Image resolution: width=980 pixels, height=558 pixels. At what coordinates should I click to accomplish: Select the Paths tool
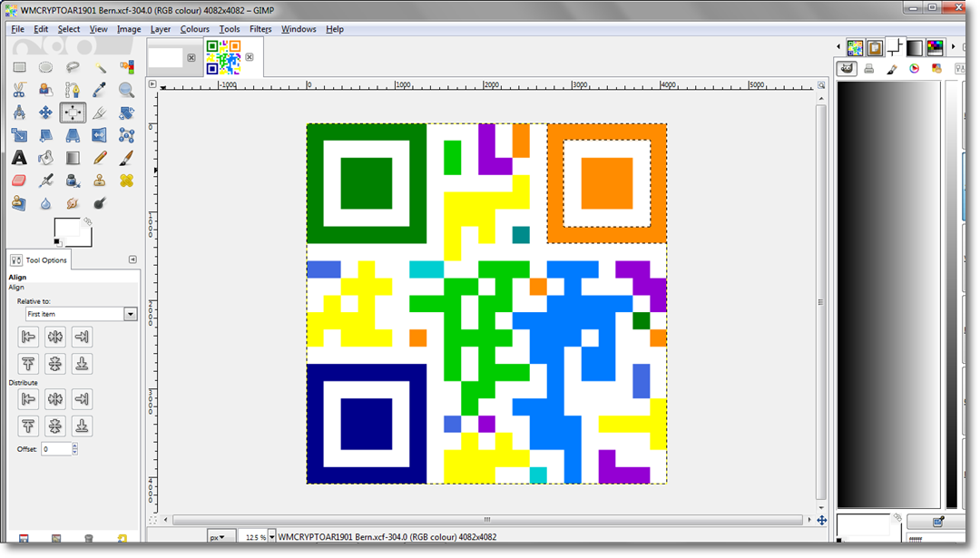pyautogui.click(x=73, y=89)
